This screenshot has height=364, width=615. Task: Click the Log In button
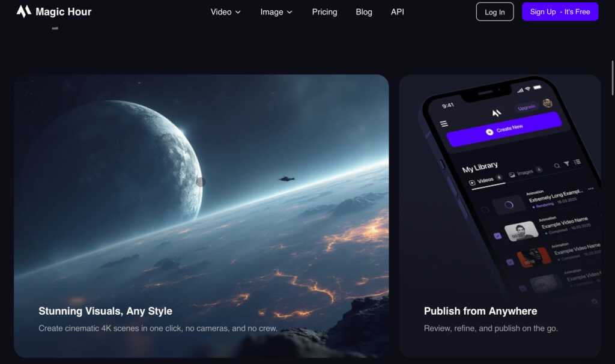tap(495, 12)
